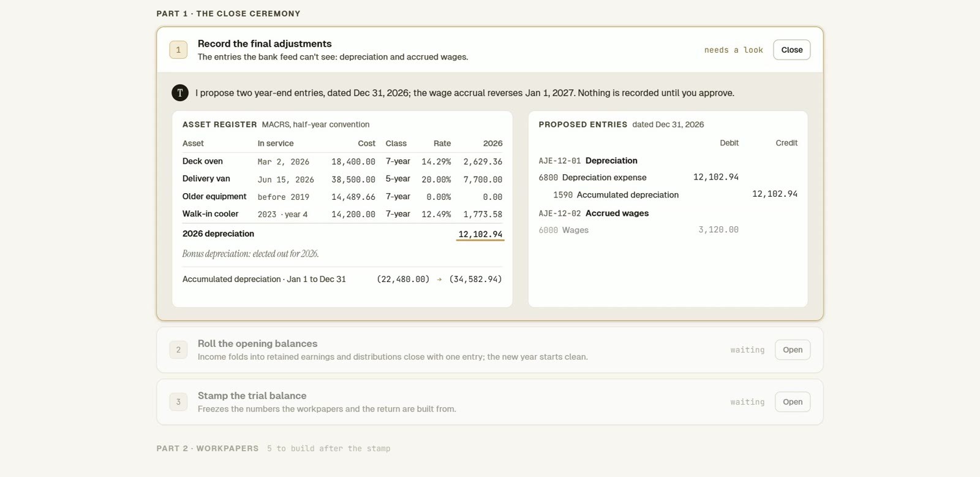Click the 6000 Wages account line
Image resolution: width=980 pixels, height=477 pixels.
pos(563,230)
